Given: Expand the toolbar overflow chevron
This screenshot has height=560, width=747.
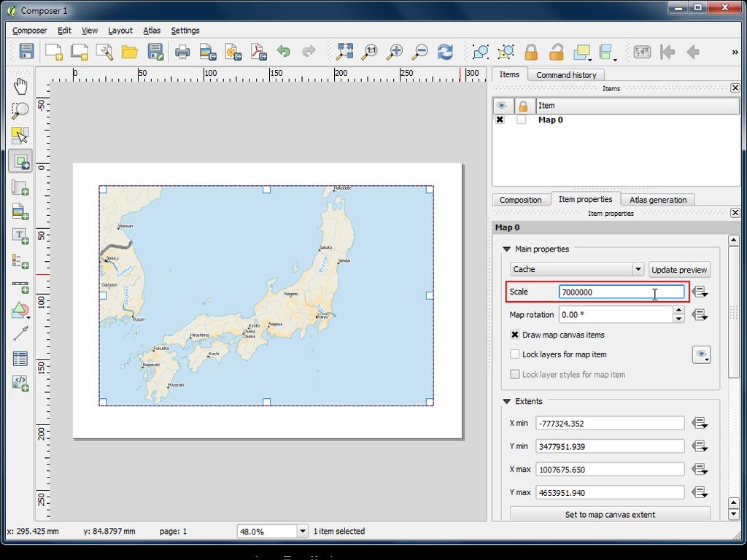Looking at the screenshot, I should pyautogui.click(x=735, y=52).
